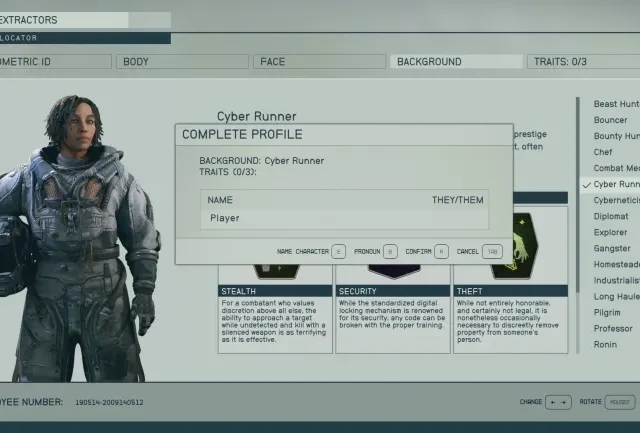This screenshot has width=640, height=433.
Task: Select Chef in the background list
Action: coord(605,152)
